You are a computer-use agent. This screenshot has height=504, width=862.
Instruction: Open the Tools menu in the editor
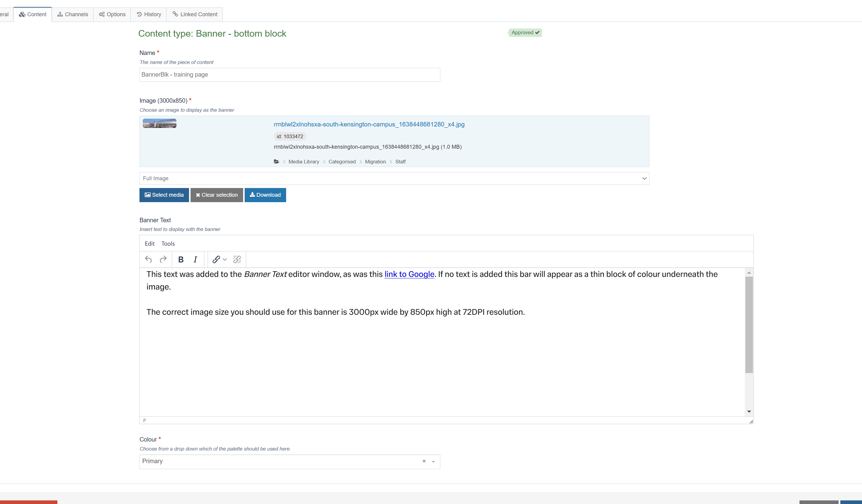168,244
